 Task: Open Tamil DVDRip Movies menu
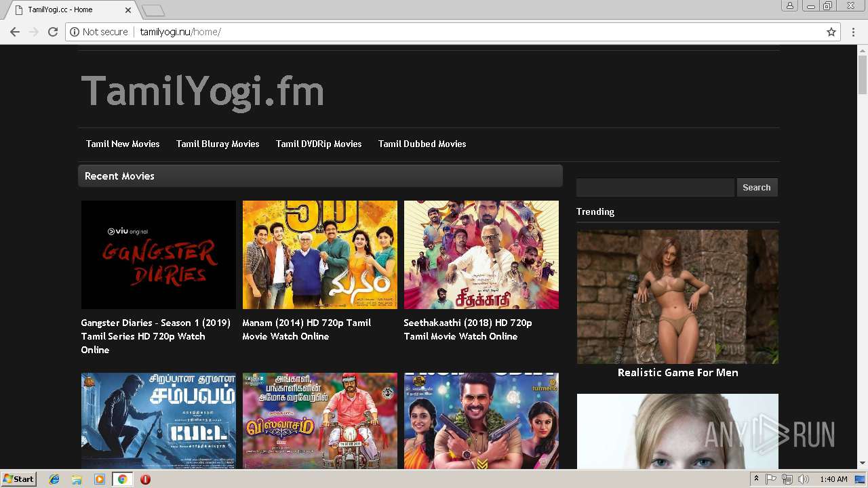click(319, 144)
